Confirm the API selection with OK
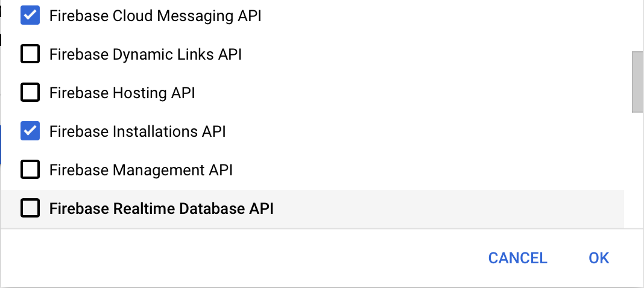Image resolution: width=644 pixels, height=288 pixels. 599,258
